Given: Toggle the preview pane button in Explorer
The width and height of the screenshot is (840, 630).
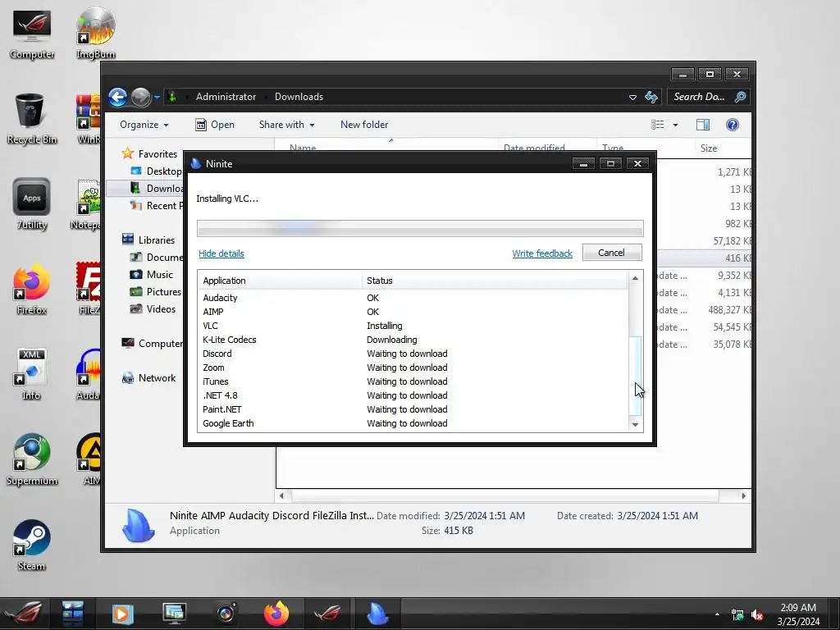Looking at the screenshot, I should coord(703,125).
